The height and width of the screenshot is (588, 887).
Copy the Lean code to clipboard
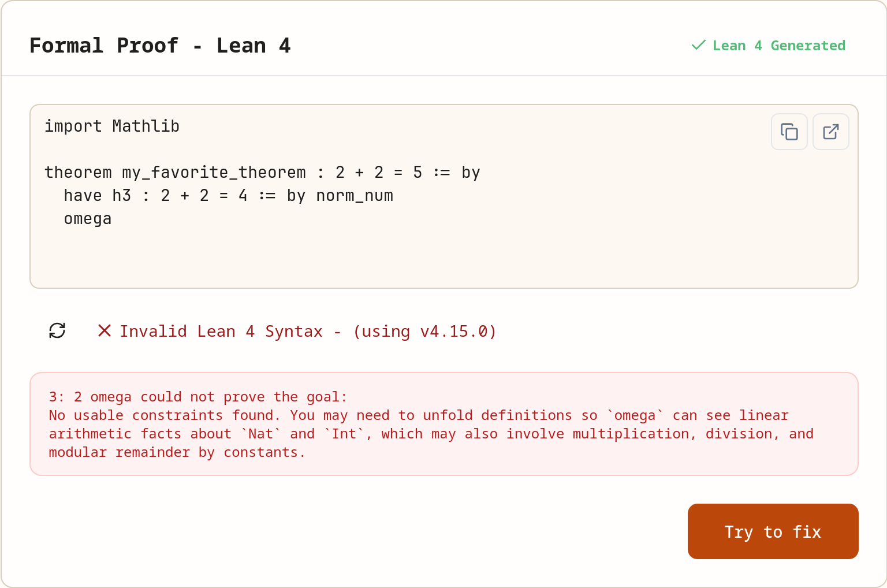pos(789,132)
